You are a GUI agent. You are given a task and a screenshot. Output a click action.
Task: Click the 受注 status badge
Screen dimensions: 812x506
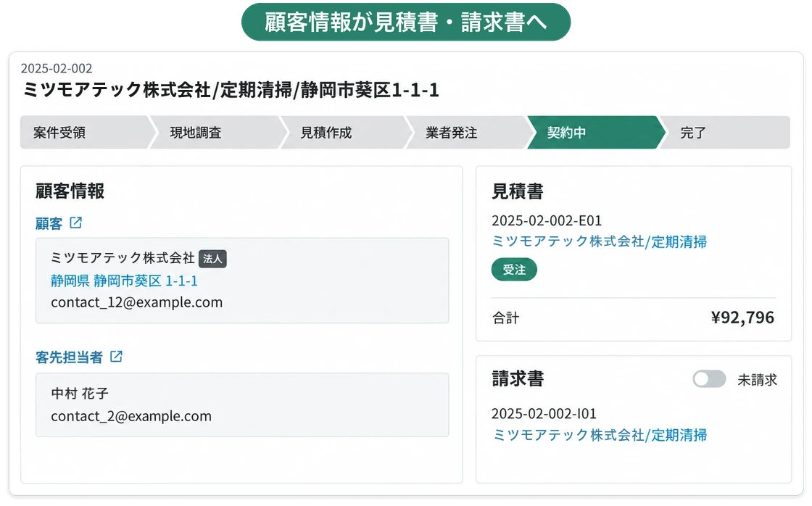pos(514,270)
